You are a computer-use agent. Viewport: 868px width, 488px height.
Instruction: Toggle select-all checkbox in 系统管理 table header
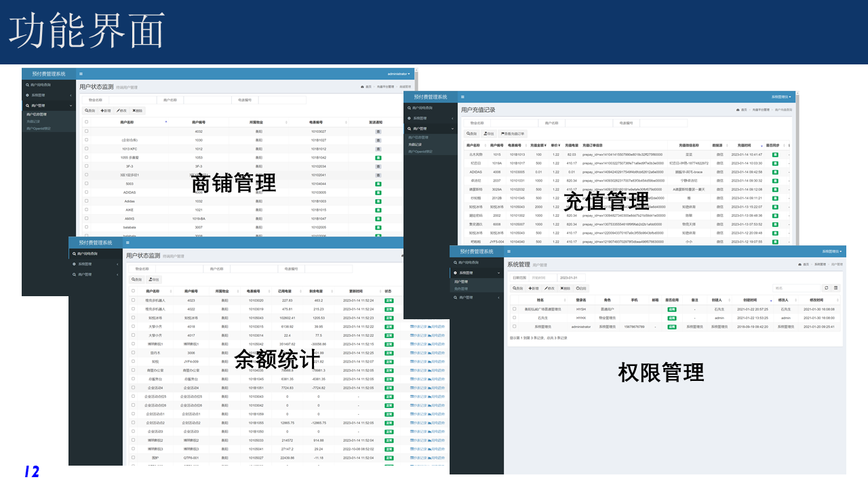(515, 300)
